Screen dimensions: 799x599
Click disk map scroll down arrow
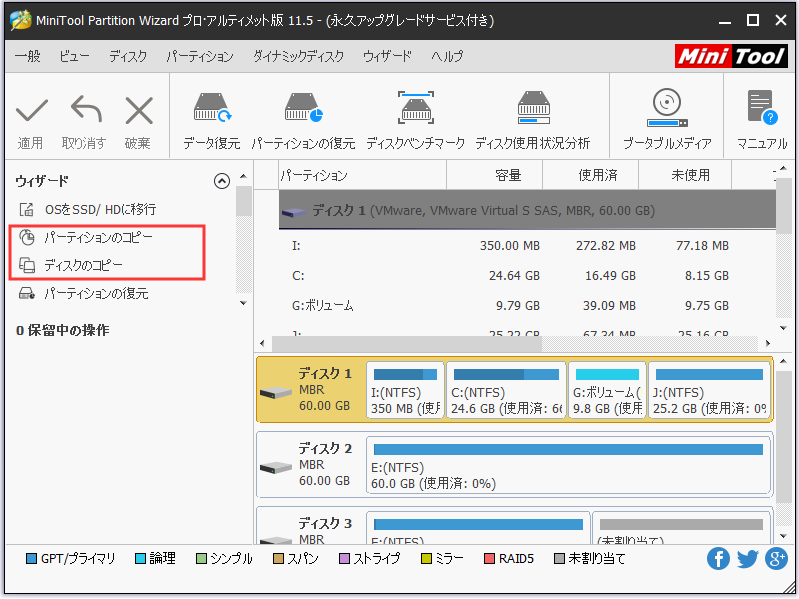(x=783, y=536)
